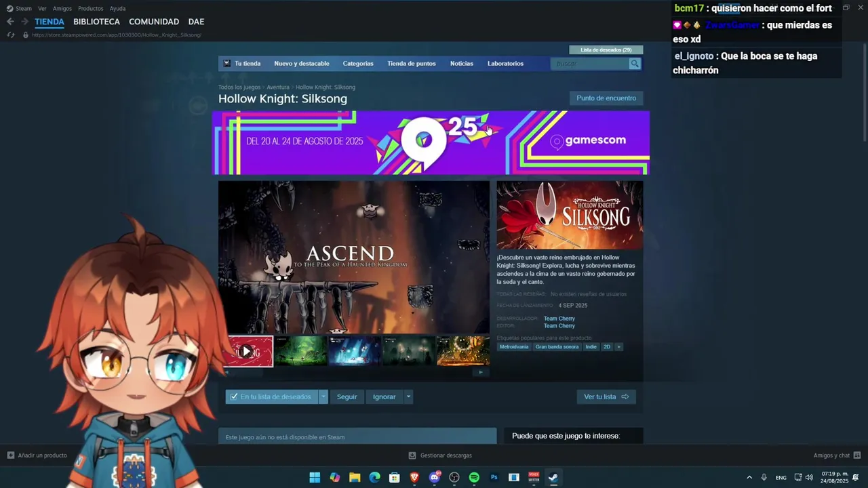Show hidden tray icons chevron

tap(749, 478)
